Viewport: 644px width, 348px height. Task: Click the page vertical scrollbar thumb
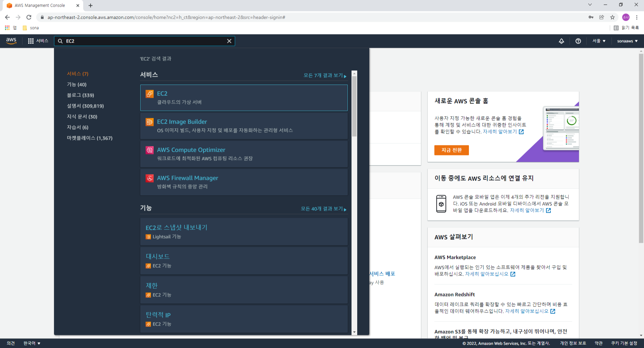(641, 148)
